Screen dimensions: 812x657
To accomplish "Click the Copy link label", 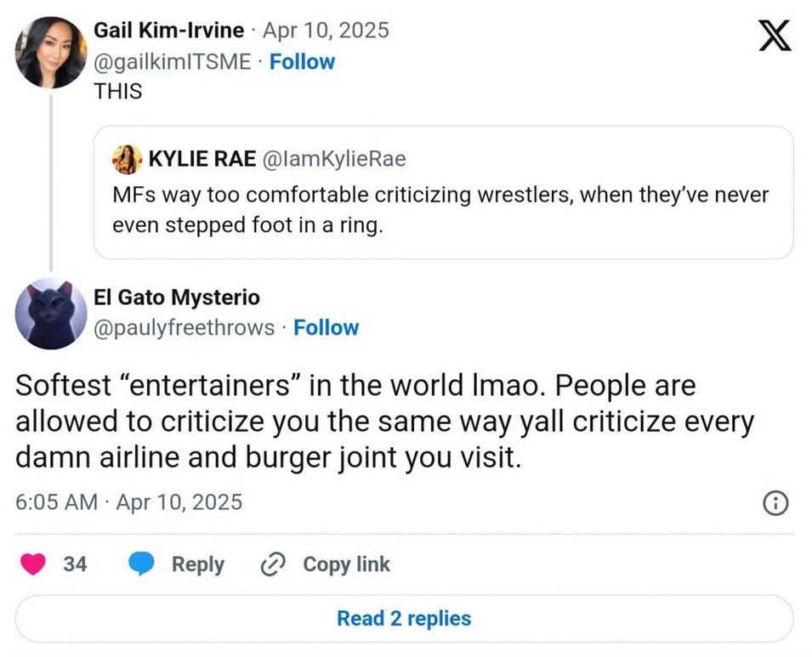I will coord(346,564).
